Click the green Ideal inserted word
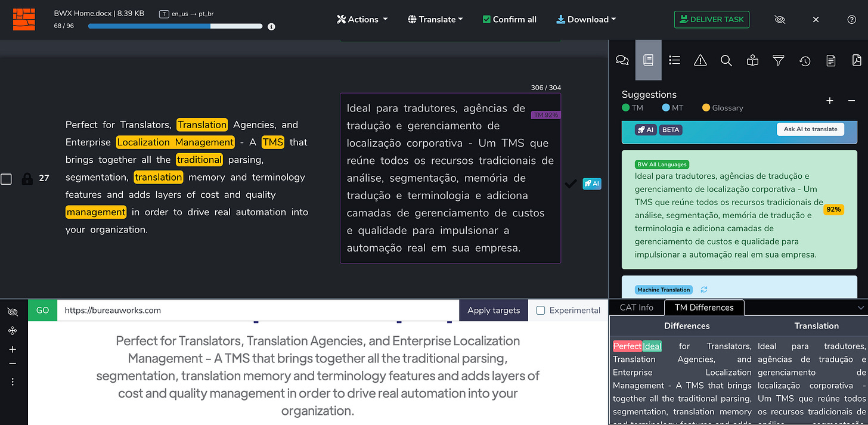The width and height of the screenshot is (868, 425). 652,346
